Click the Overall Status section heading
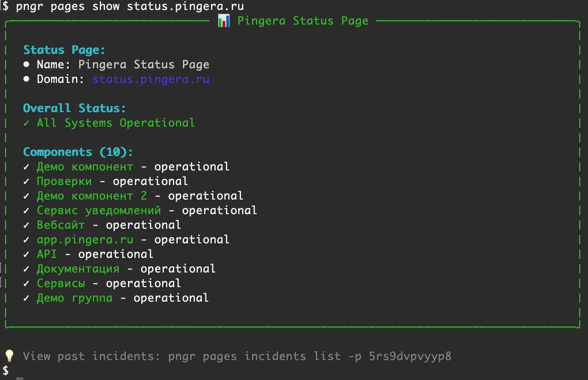The height and width of the screenshot is (380, 588). pyautogui.click(x=74, y=108)
